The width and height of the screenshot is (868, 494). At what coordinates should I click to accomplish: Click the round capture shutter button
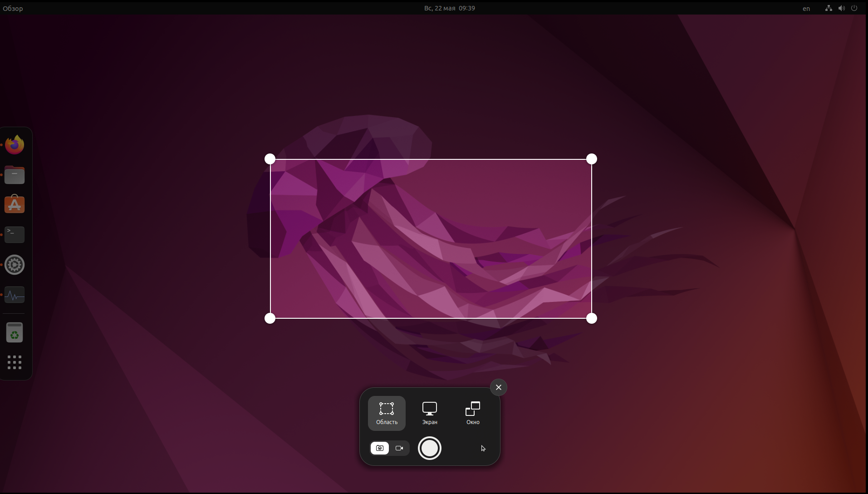coord(430,448)
